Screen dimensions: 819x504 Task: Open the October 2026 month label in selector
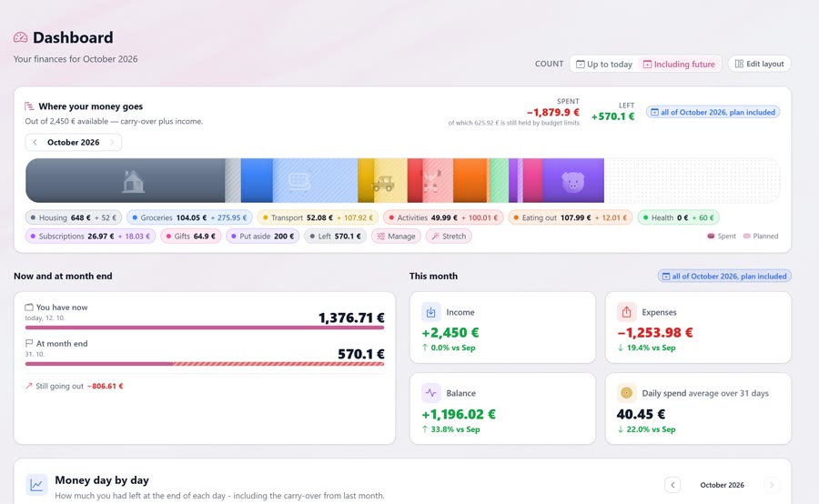click(73, 142)
